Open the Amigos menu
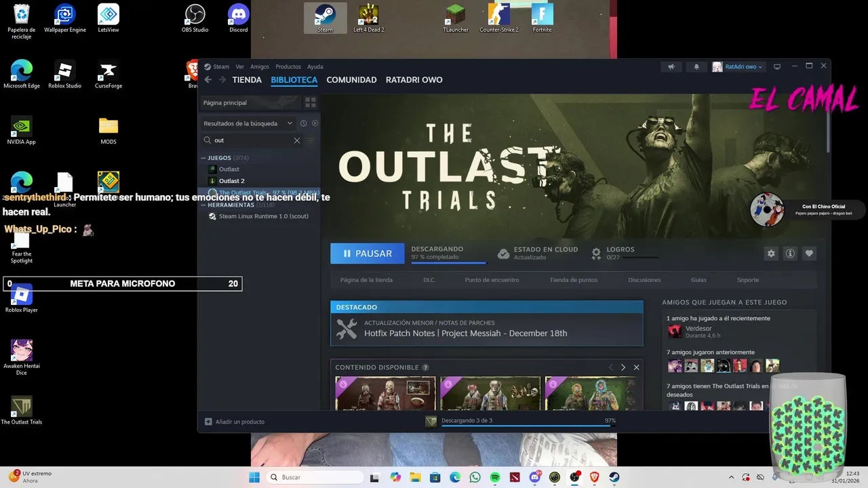868x488 pixels. tap(260, 66)
